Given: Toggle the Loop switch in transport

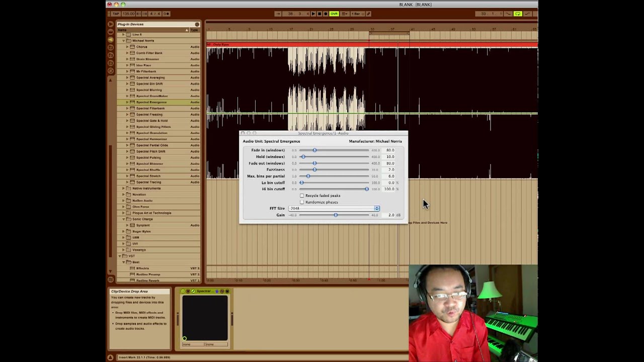Looking at the screenshot, I should point(518,14).
